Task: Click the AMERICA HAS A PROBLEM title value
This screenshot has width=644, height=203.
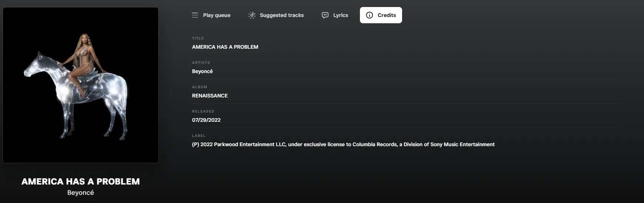Action: coord(225,47)
